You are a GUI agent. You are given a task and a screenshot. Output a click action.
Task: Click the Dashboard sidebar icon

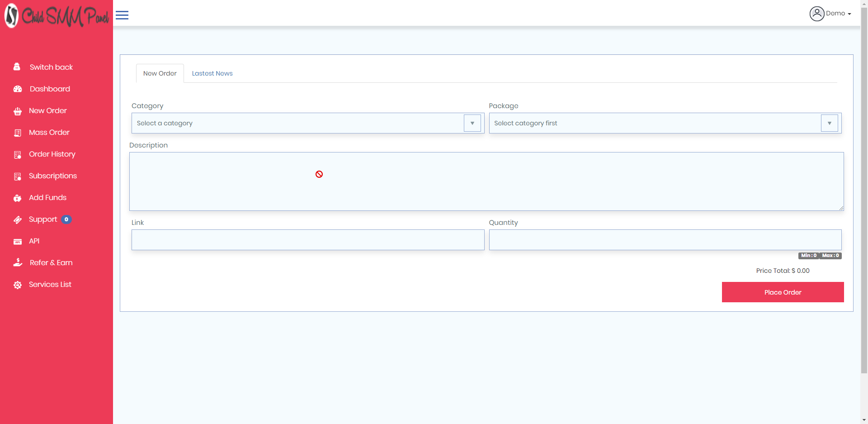point(17,89)
